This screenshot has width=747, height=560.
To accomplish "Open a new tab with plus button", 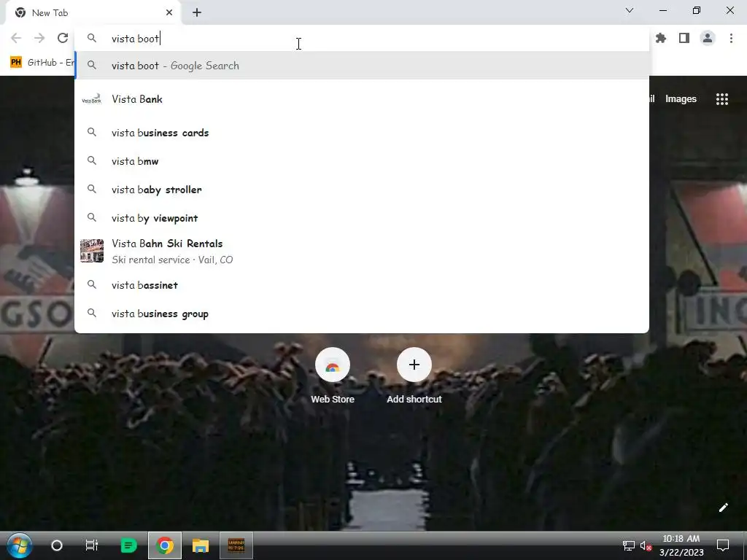I will click(197, 13).
